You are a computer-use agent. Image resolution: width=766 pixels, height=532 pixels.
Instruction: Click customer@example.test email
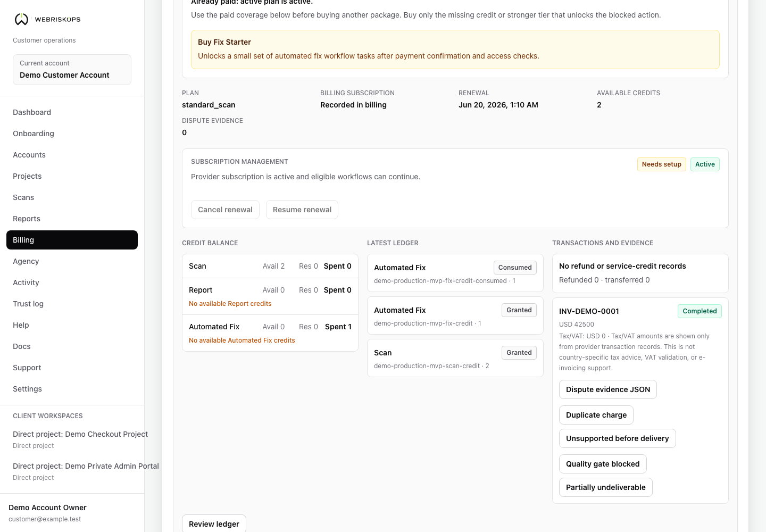tap(45, 519)
